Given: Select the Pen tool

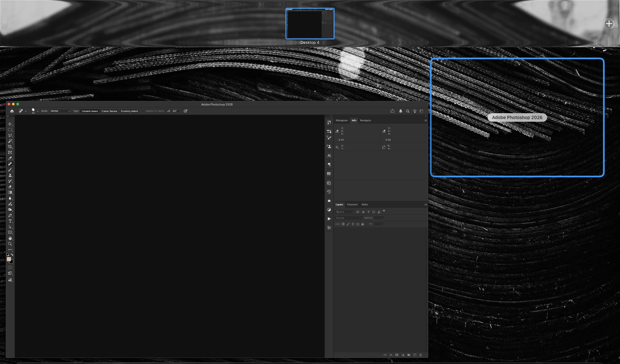Looking at the screenshot, I should 10,216.
